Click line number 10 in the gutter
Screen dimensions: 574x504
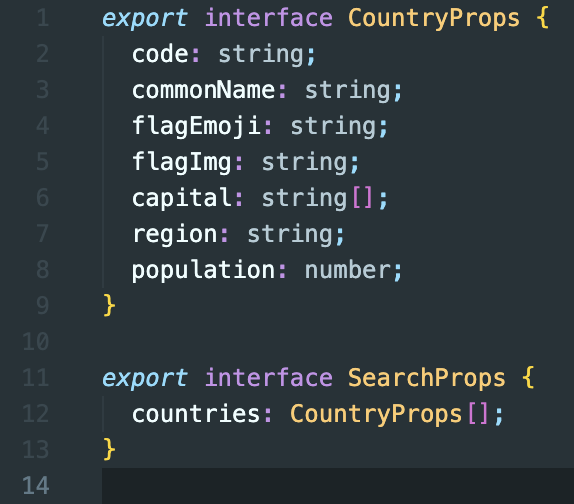36,341
